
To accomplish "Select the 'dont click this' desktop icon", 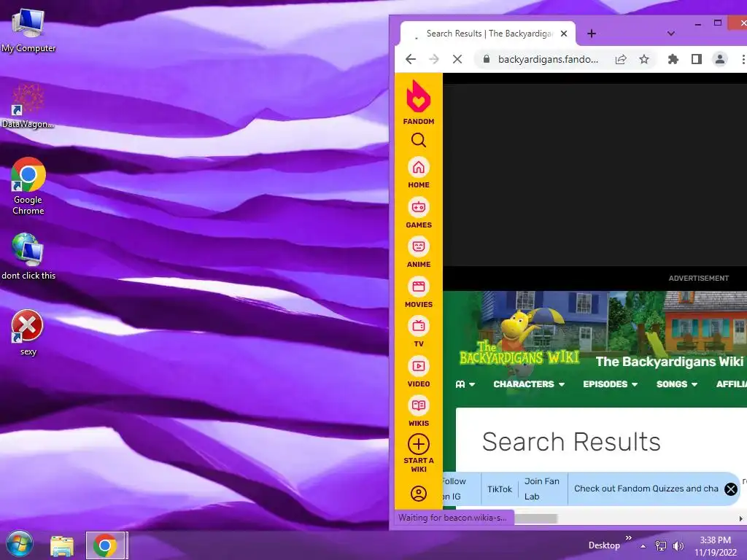I will (28, 256).
